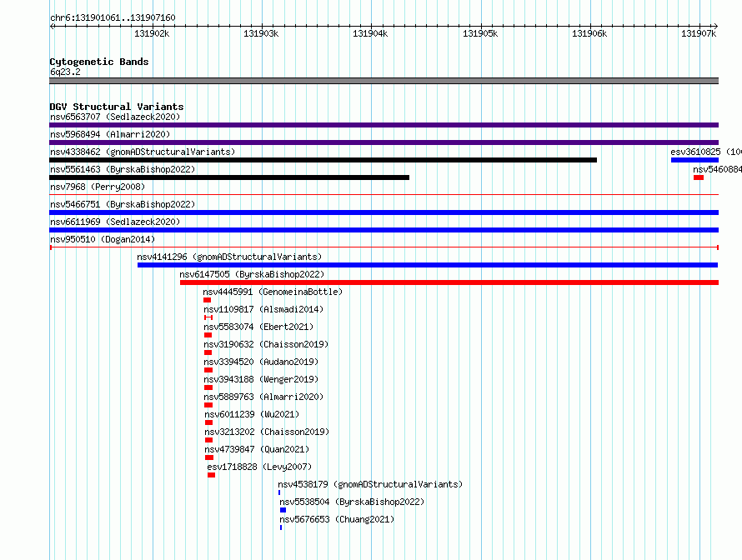Open nsv6611969 (Sedlazeck2020) label
This screenshot has height=560, width=742.
point(115,222)
